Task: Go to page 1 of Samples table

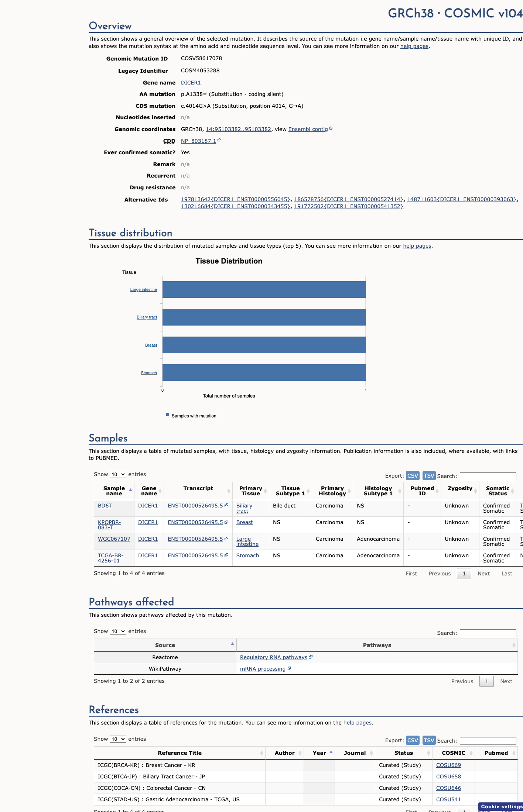Action: [464, 574]
